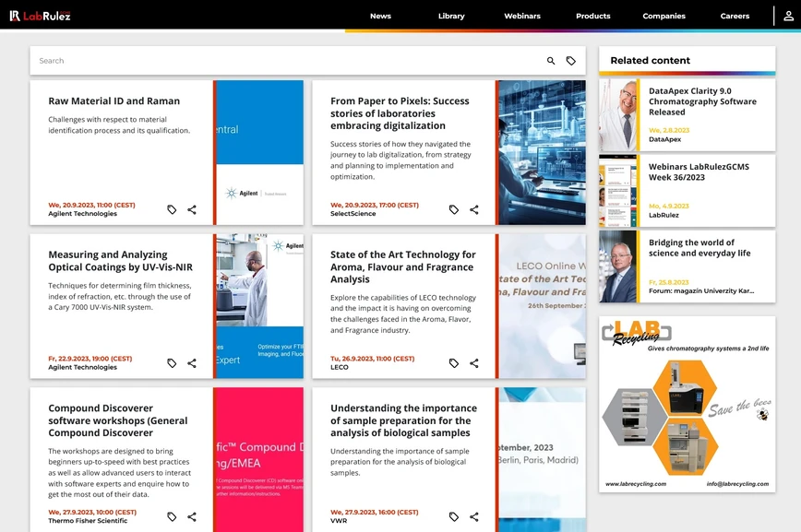Open From Paper to Pixels webinar title
This screenshot has height=532, width=801.
[400, 113]
